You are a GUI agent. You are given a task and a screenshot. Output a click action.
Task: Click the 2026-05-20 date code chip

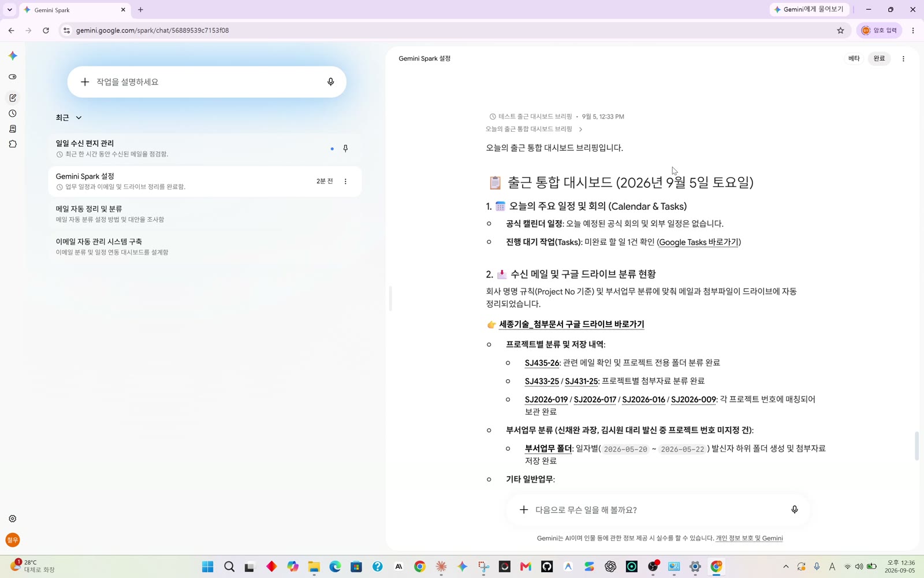(625, 449)
